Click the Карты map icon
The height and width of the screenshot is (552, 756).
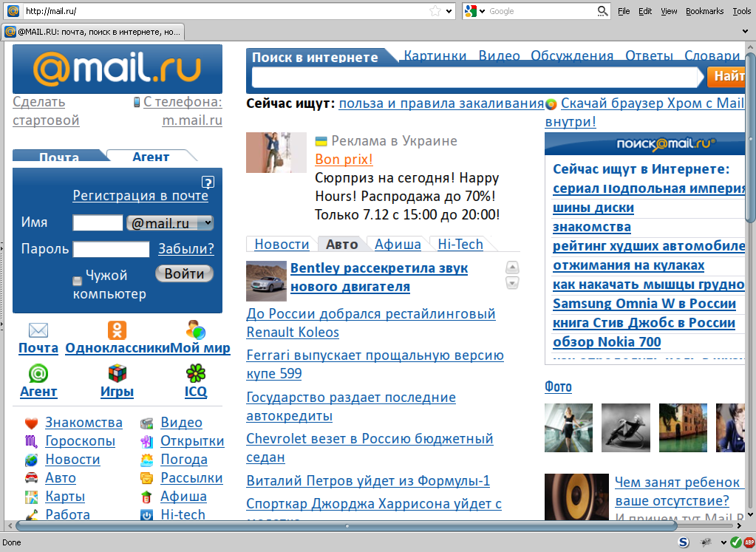tap(31, 497)
